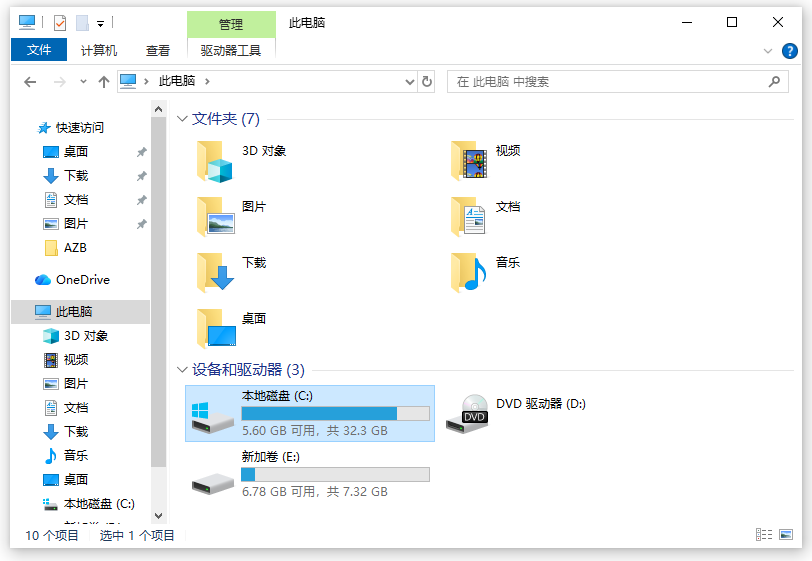812x561 pixels.
Task: Open the Help question mark icon
Action: [x=789, y=51]
